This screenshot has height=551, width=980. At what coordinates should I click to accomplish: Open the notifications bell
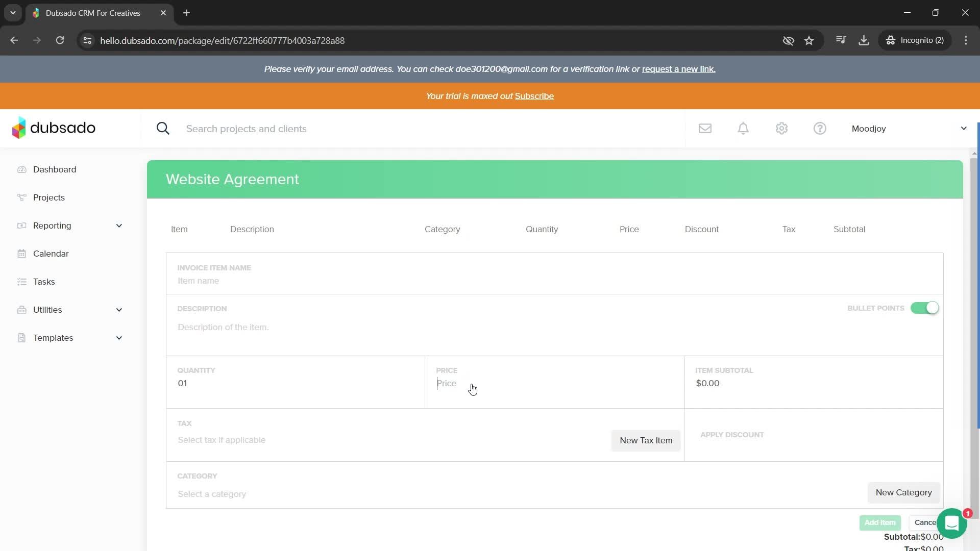pos(743,129)
